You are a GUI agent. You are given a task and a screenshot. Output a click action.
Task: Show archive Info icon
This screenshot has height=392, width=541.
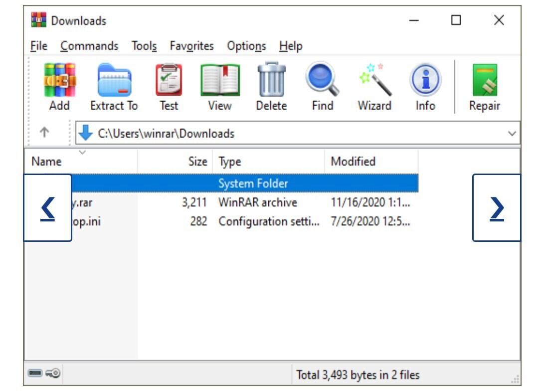[425, 80]
